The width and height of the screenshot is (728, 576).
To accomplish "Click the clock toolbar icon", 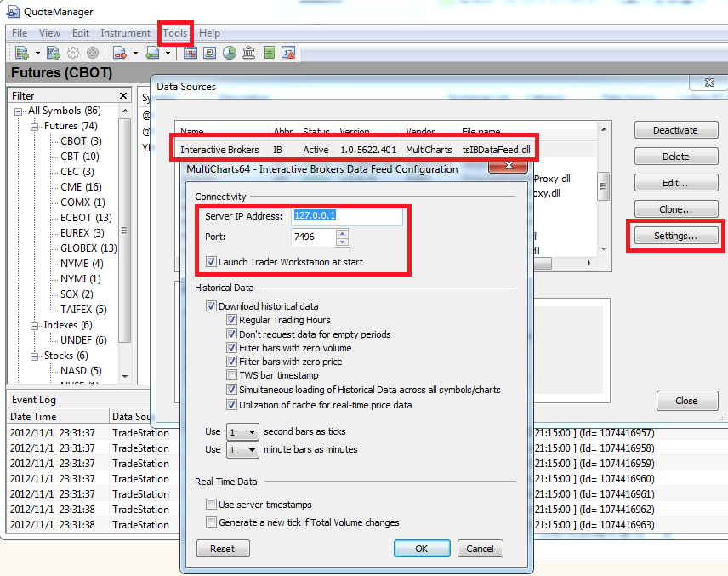I will pyautogui.click(x=230, y=53).
